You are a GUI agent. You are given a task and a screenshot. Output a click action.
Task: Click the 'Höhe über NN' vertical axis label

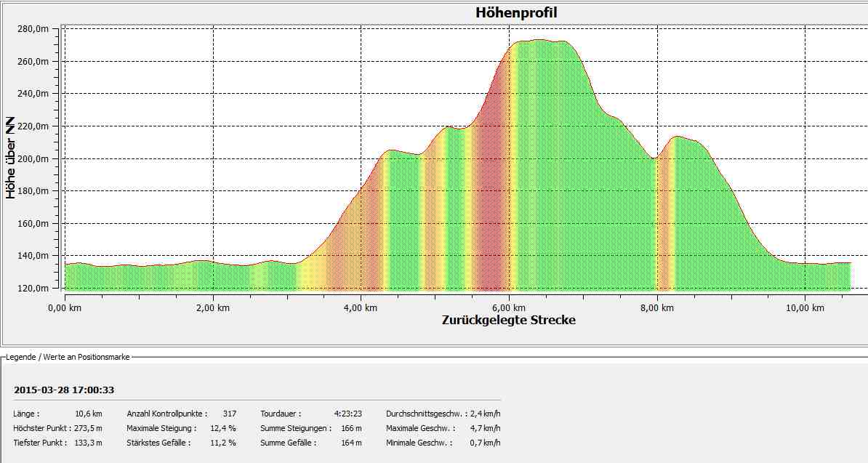coord(11,158)
